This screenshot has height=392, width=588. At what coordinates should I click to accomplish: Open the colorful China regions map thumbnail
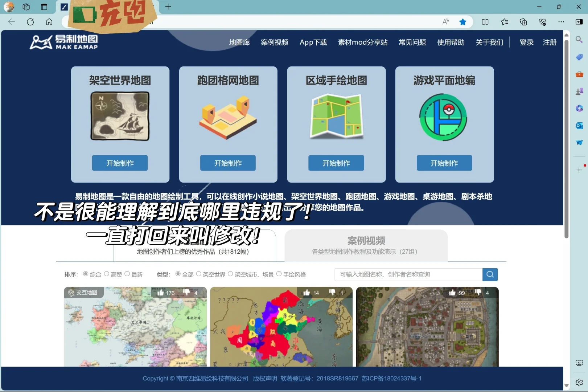click(281, 327)
